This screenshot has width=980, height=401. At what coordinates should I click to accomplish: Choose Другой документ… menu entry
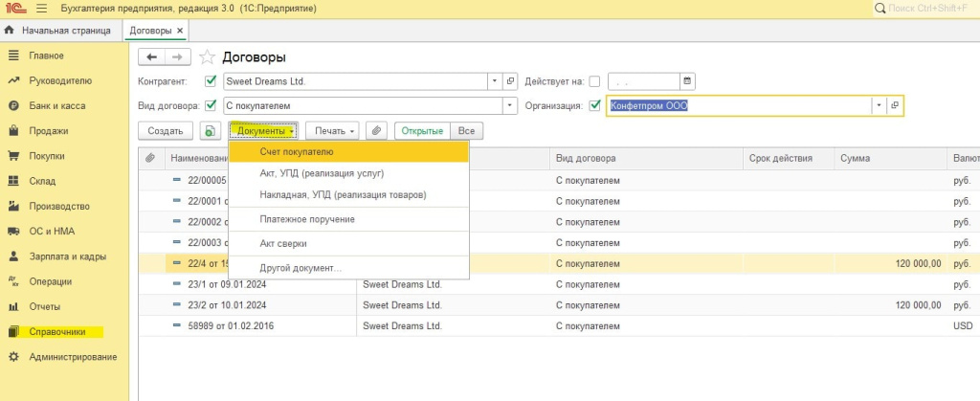pos(348,268)
